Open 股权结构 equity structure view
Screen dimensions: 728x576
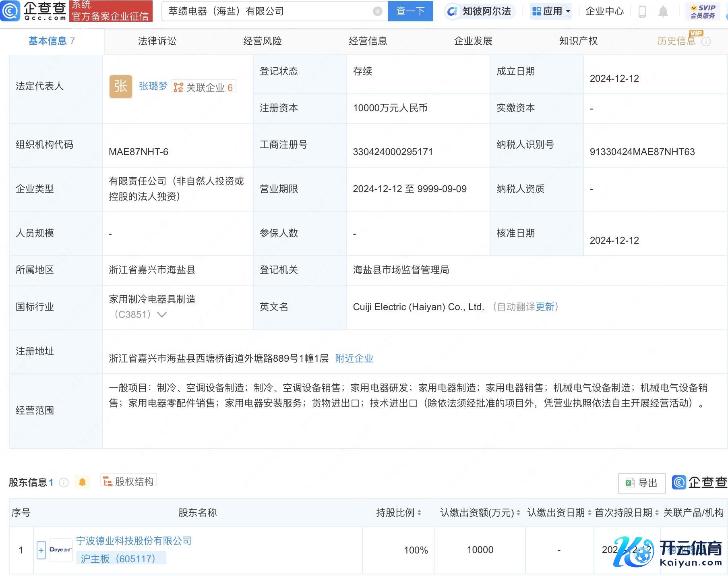point(128,481)
